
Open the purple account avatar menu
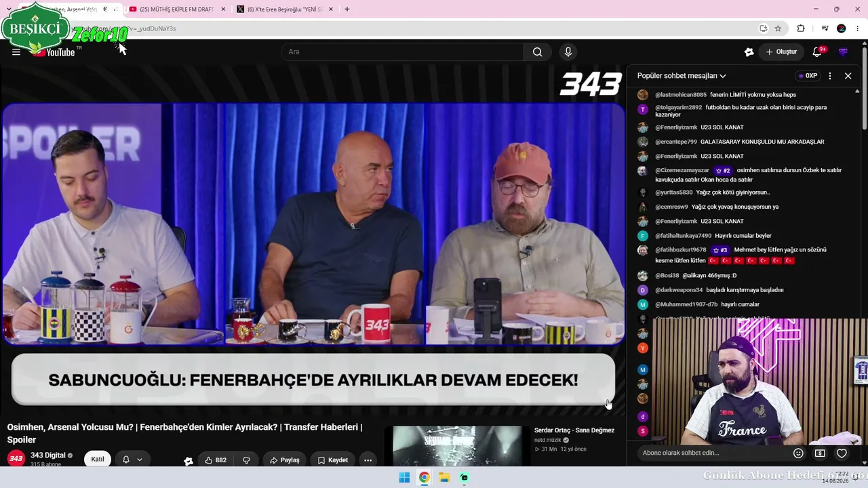coord(844,52)
